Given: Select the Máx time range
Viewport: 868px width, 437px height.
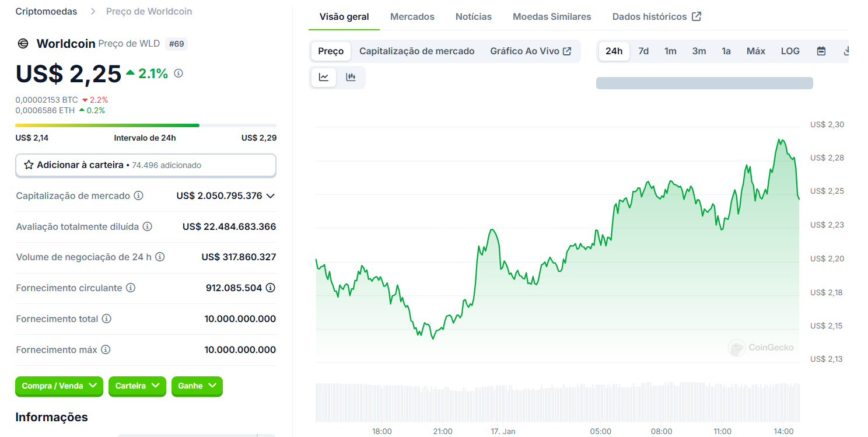Looking at the screenshot, I should click(x=756, y=51).
